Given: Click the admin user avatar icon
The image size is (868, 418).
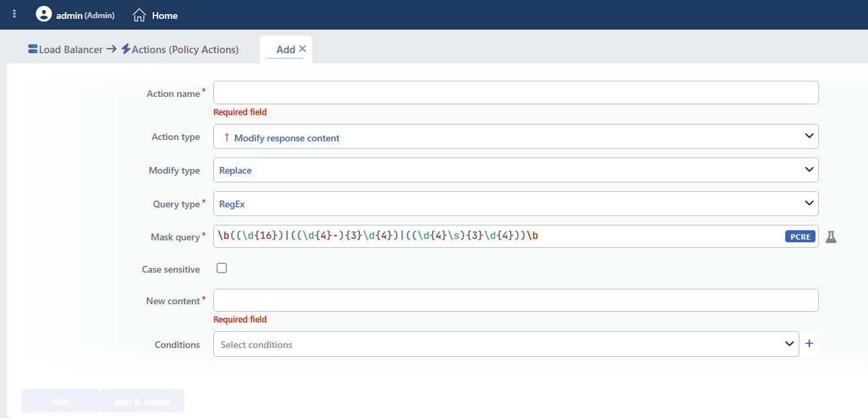Looking at the screenshot, I should point(44,14).
